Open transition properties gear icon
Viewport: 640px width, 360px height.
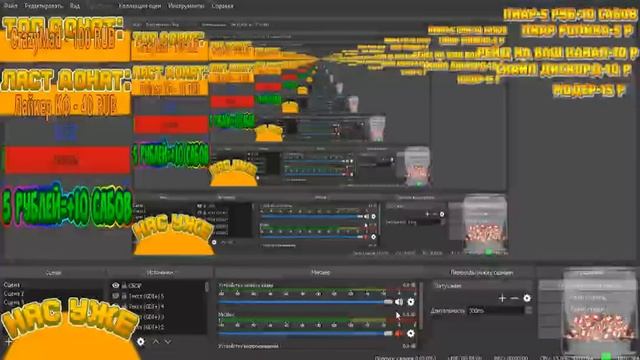coord(527,298)
